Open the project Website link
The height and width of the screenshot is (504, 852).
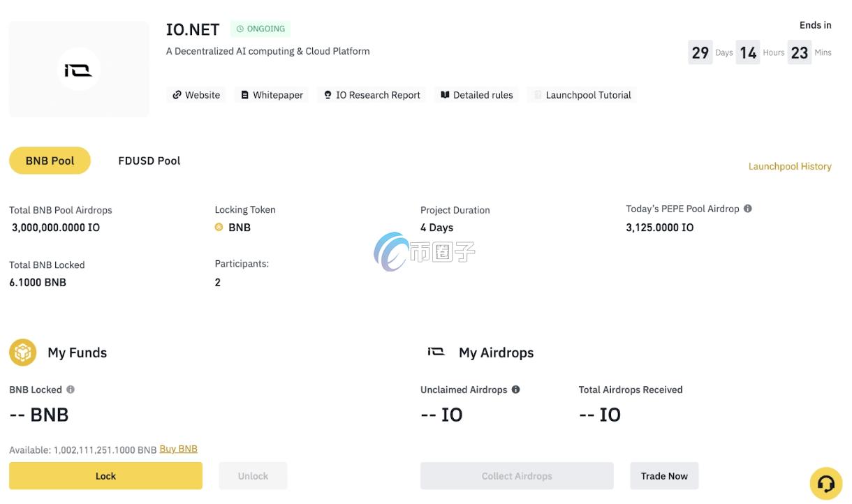(x=196, y=95)
